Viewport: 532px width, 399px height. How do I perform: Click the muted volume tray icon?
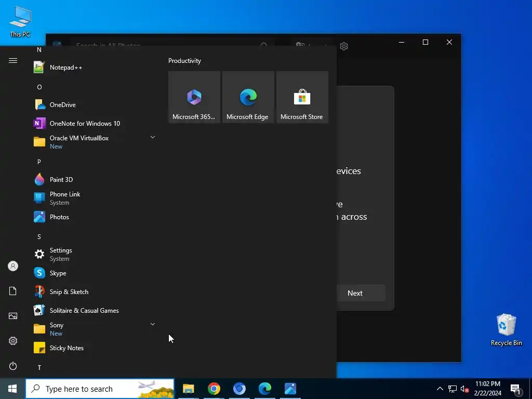464,389
